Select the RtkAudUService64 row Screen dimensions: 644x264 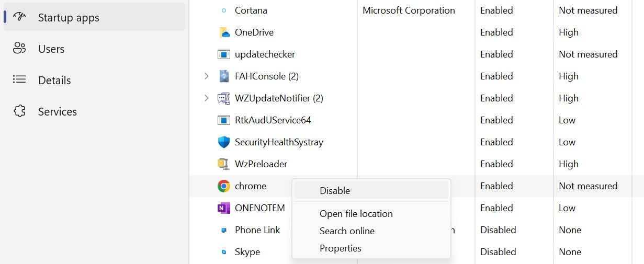point(273,120)
